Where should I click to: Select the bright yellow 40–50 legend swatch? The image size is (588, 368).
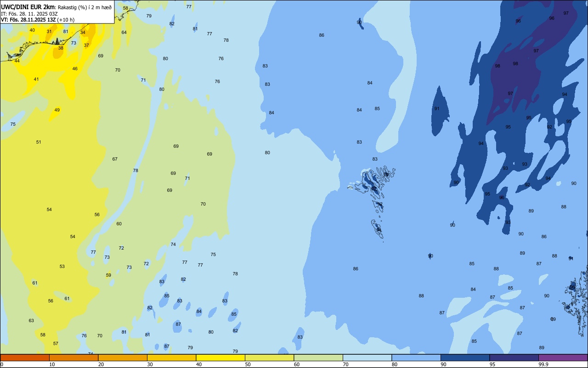coord(220,357)
